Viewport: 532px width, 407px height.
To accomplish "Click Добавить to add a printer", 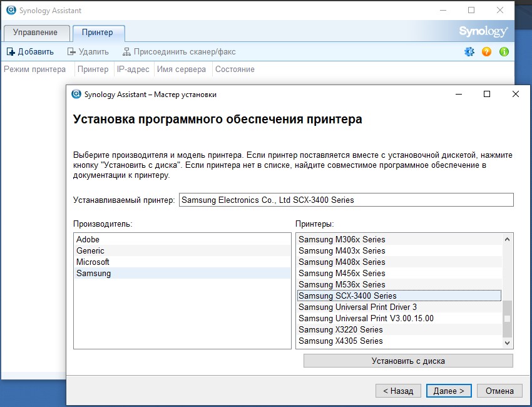I will [30, 51].
